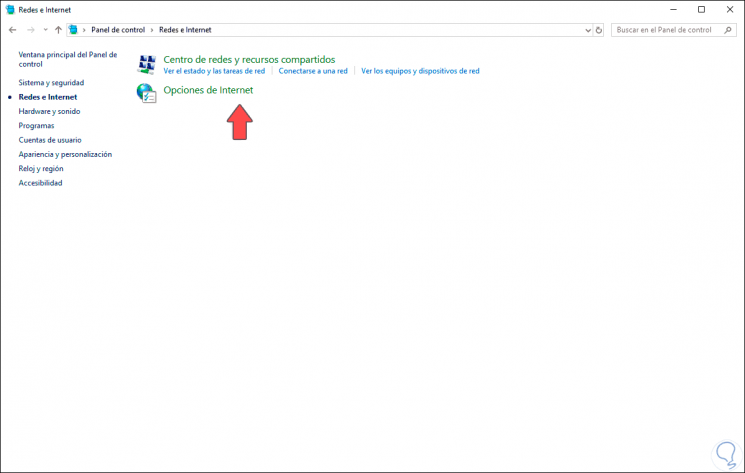This screenshot has height=473, width=745.
Task: Click Conectarse a una red link
Action: point(313,71)
